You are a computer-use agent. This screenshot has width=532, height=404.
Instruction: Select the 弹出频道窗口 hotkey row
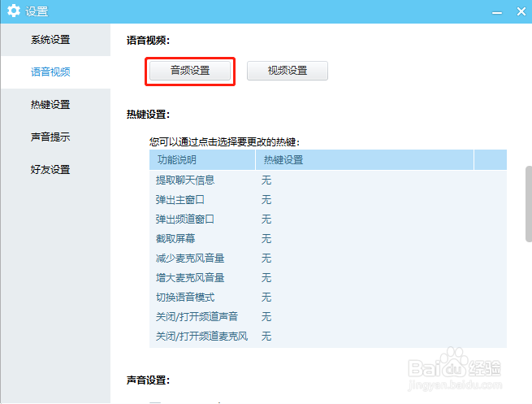(x=328, y=219)
